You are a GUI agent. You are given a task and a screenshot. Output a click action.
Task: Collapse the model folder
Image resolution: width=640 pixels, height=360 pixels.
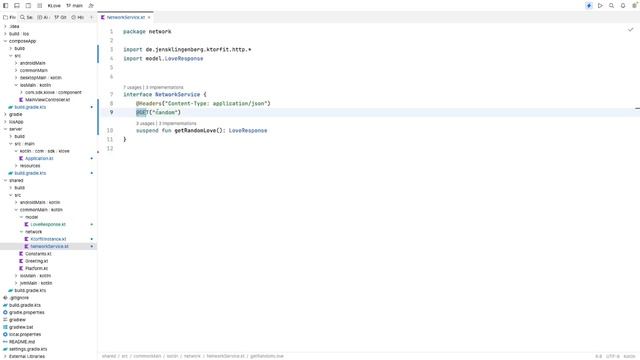(x=21, y=217)
